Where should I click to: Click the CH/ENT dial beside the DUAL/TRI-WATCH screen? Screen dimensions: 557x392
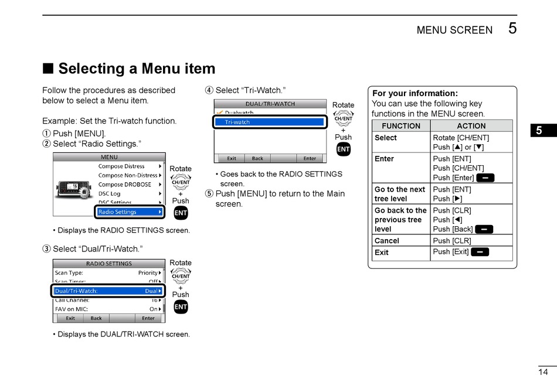(343, 118)
